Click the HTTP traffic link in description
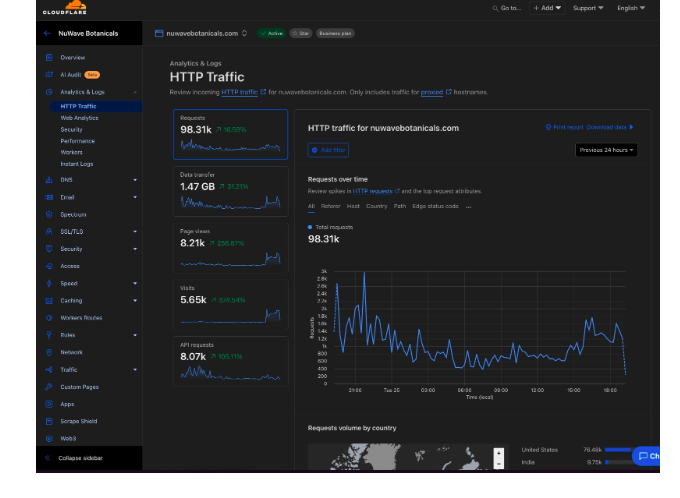This screenshot has width=680, height=498. 239,92
